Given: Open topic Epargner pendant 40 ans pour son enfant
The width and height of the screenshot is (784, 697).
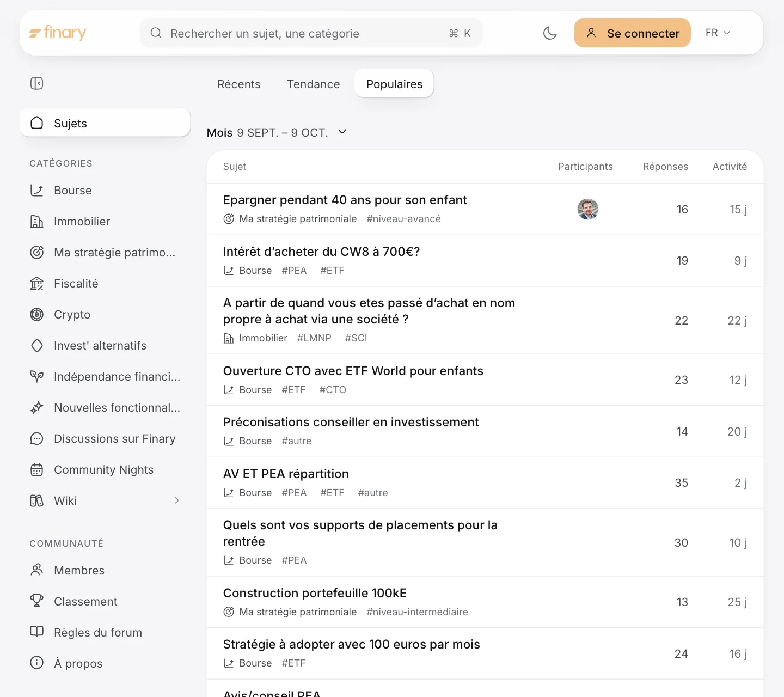Looking at the screenshot, I should [x=345, y=200].
